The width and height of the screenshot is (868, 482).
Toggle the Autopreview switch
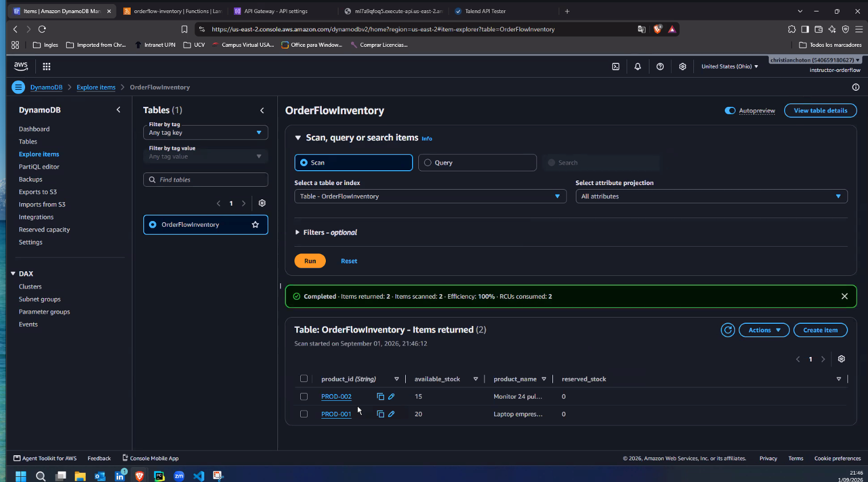click(x=730, y=110)
